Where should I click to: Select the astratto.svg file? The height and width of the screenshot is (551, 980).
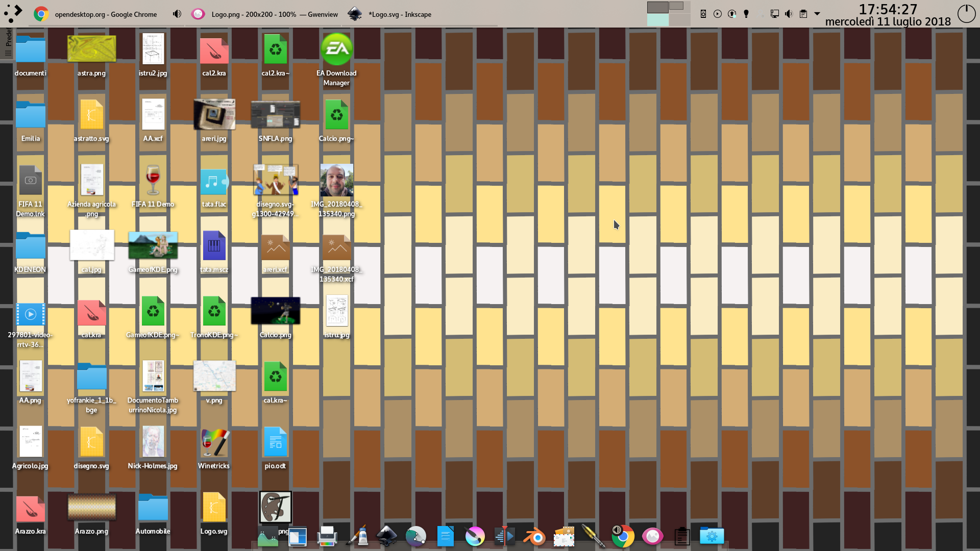(91, 120)
